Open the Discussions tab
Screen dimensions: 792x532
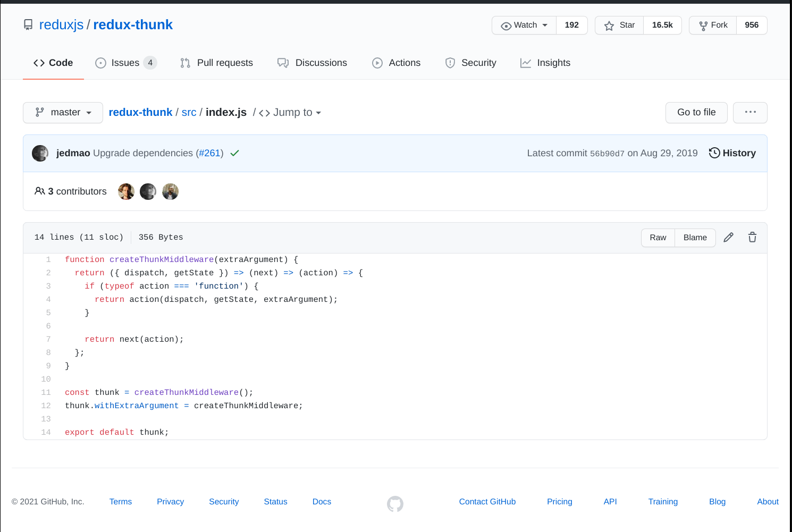[x=312, y=63]
